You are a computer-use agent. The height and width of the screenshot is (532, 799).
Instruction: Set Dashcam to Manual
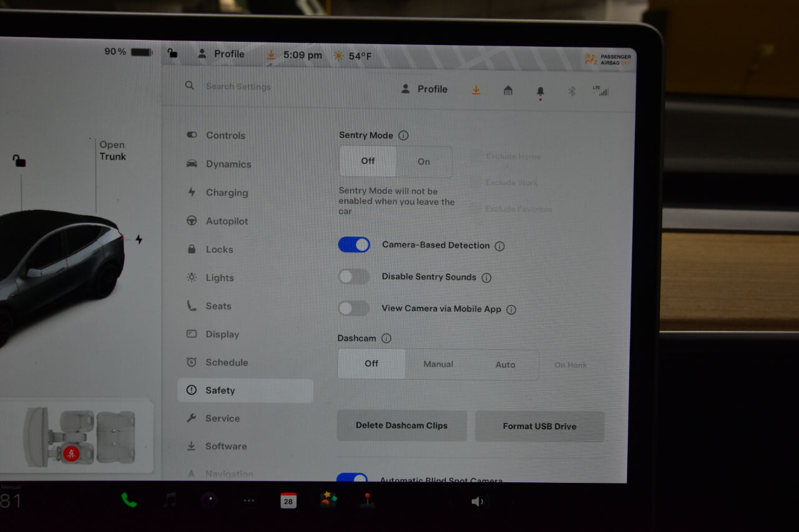(x=438, y=364)
